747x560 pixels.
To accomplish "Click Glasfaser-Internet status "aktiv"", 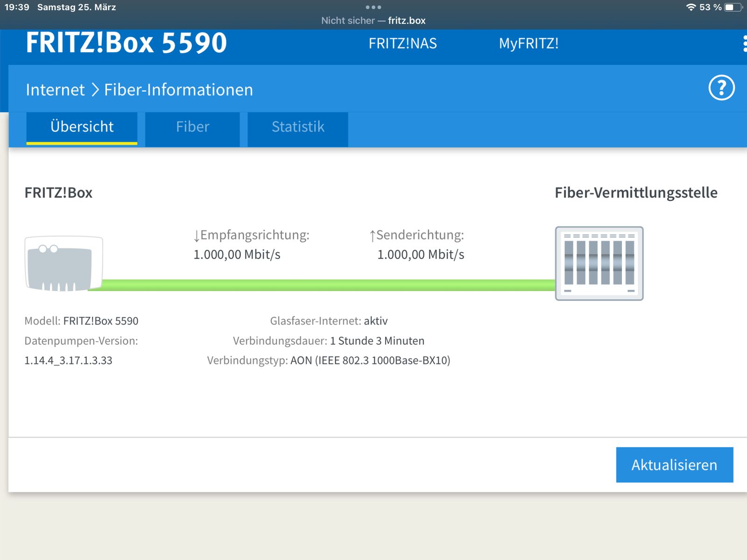I will (x=376, y=321).
